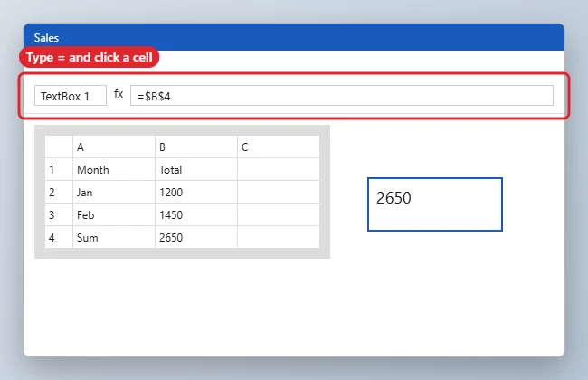This screenshot has height=380, width=588.
Task: Click the formula bar showing =$B$4
Action: (x=342, y=96)
